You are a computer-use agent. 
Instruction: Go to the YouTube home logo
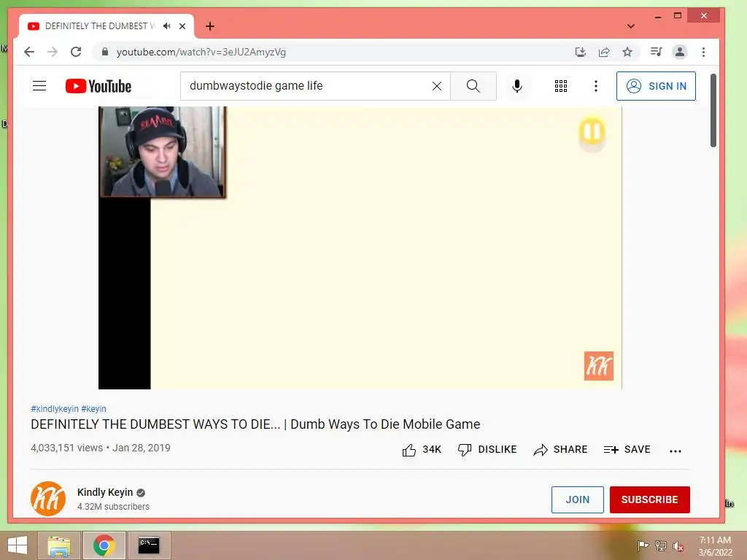tap(98, 86)
